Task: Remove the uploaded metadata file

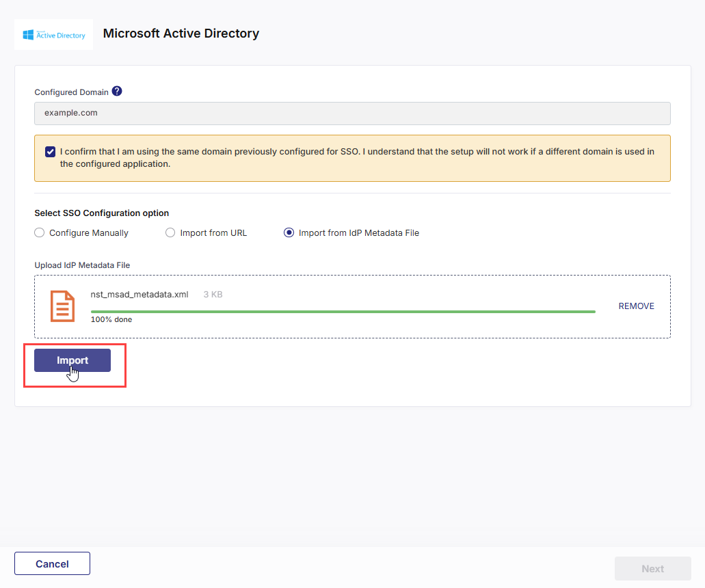Action: pyautogui.click(x=636, y=306)
